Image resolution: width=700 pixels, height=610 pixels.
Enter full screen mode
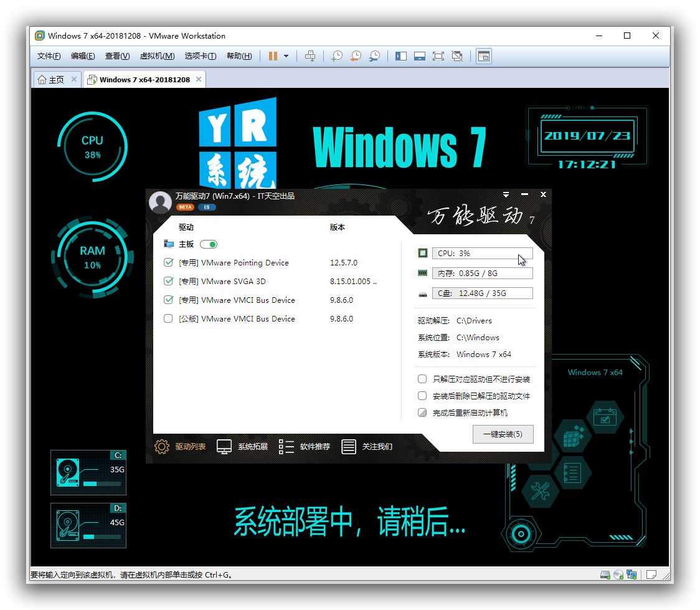(x=438, y=56)
